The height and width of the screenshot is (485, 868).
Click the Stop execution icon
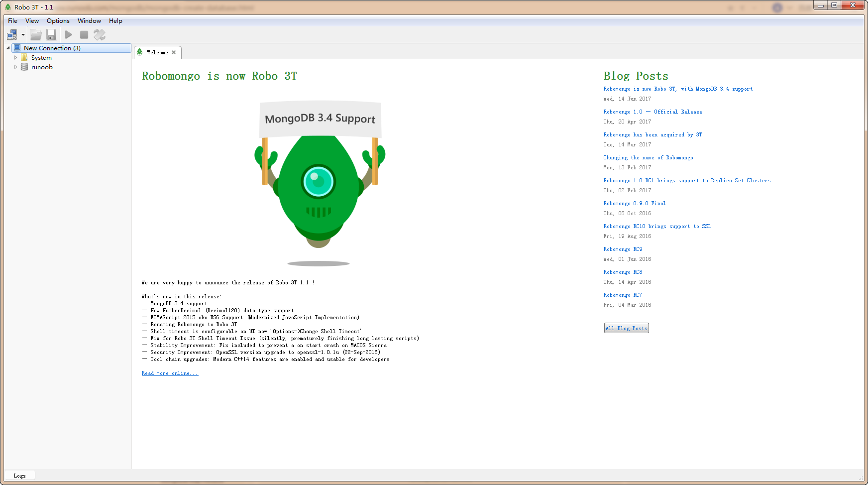coord(84,35)
